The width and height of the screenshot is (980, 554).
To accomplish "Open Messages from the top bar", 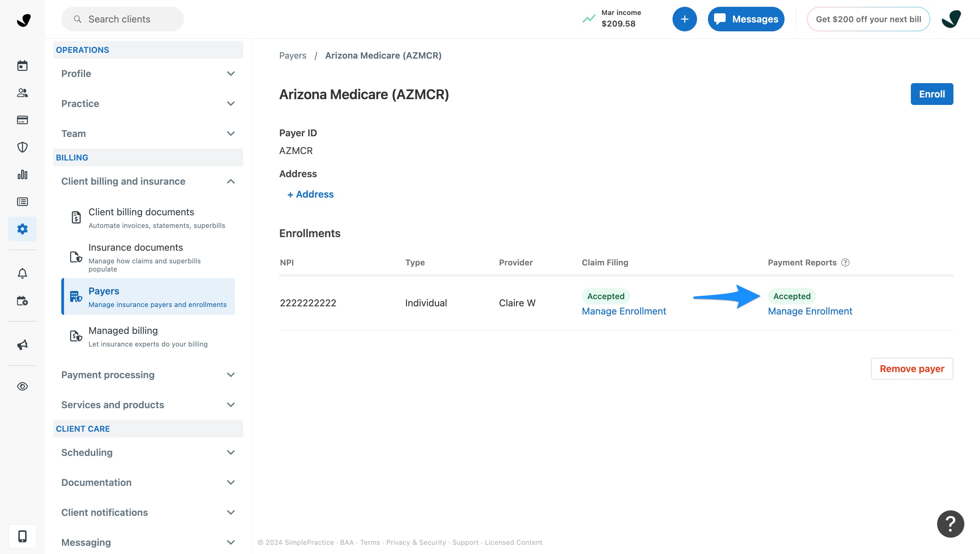I will pos(746,19).
